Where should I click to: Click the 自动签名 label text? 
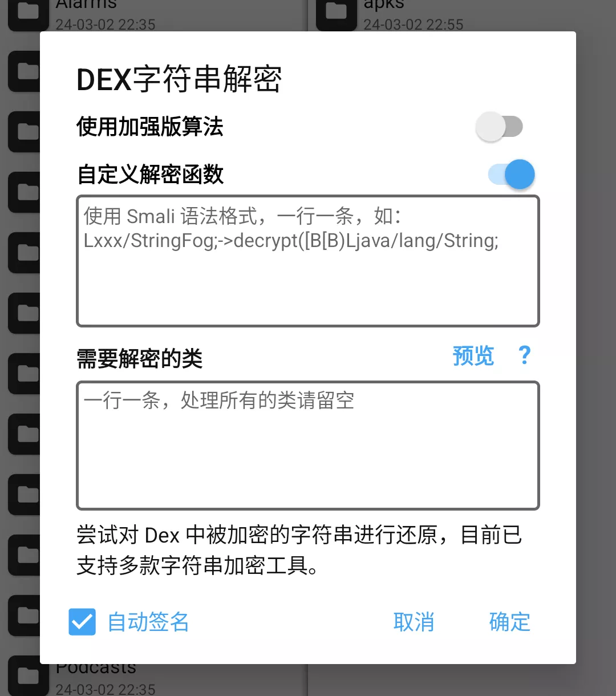148,622
